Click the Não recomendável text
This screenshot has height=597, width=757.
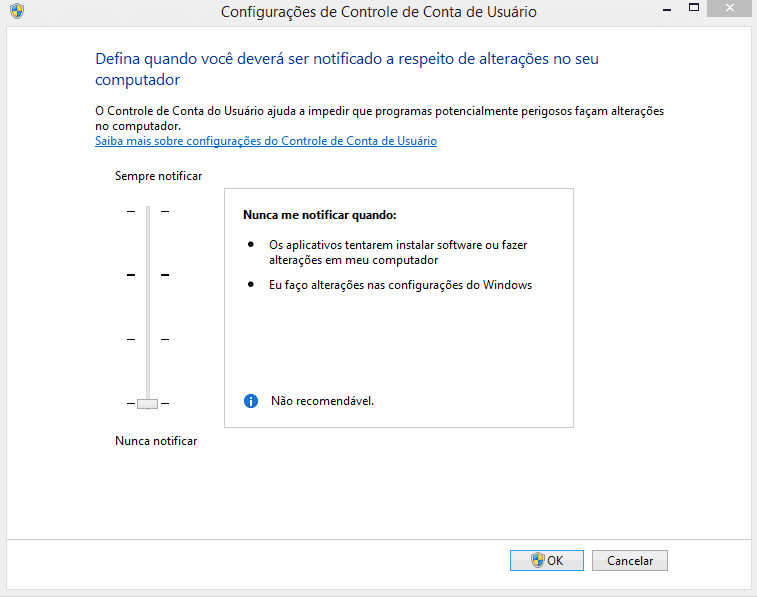(x=322, y=401)
